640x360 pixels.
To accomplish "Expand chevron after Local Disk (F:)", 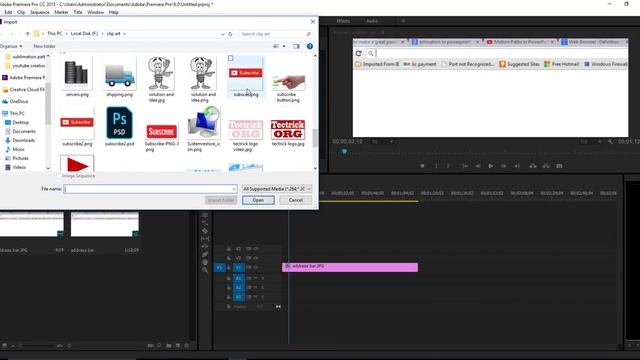I will [102, 34].
